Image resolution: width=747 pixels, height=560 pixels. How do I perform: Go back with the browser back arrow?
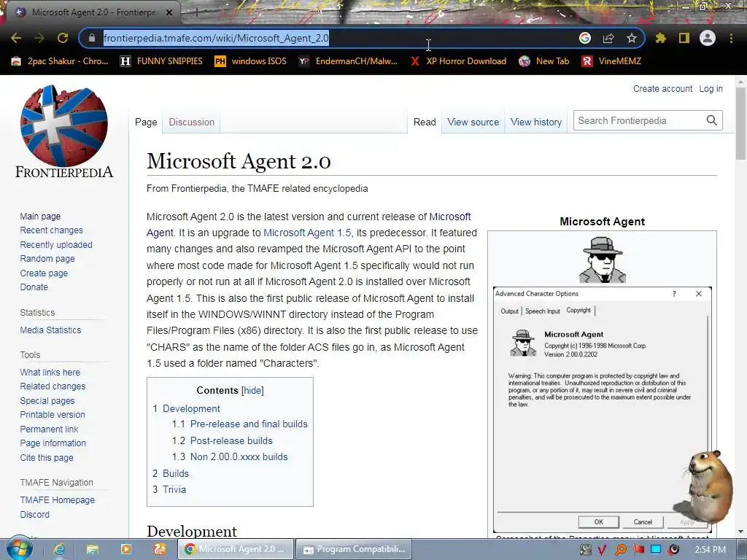16,38
